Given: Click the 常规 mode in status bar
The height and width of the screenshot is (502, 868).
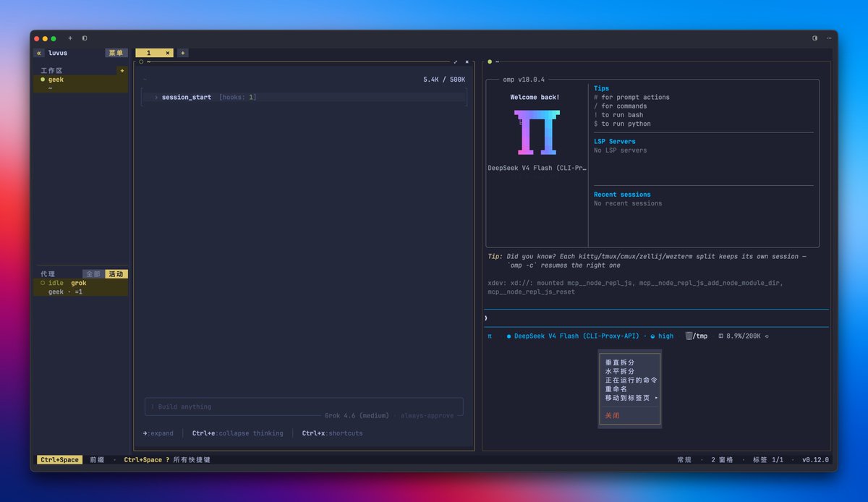Looking at the screenshot, I should (684, 460).
